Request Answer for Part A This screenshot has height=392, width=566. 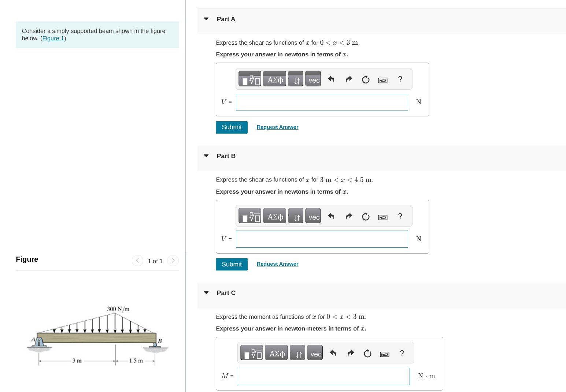277,127
